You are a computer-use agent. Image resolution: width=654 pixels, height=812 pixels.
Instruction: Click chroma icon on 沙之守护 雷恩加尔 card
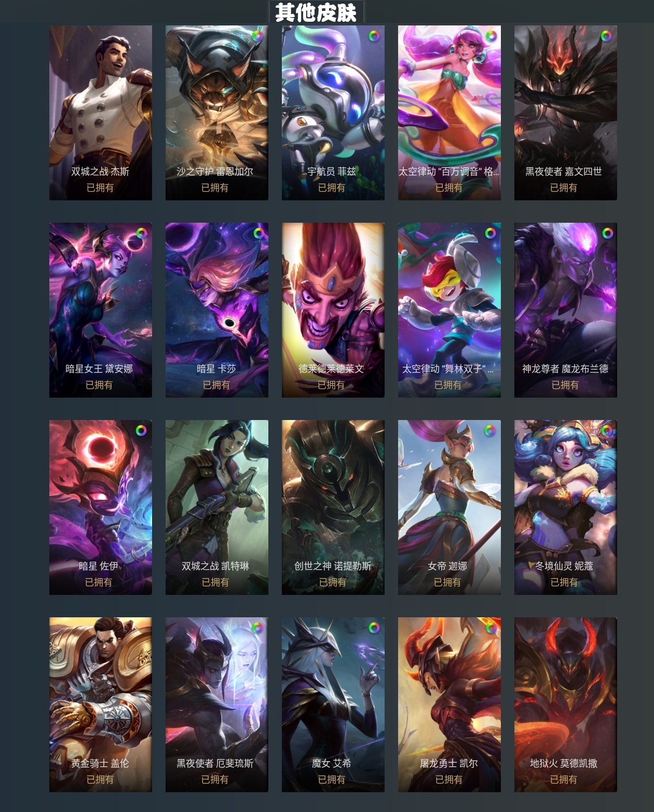click(x=257, y=36)
